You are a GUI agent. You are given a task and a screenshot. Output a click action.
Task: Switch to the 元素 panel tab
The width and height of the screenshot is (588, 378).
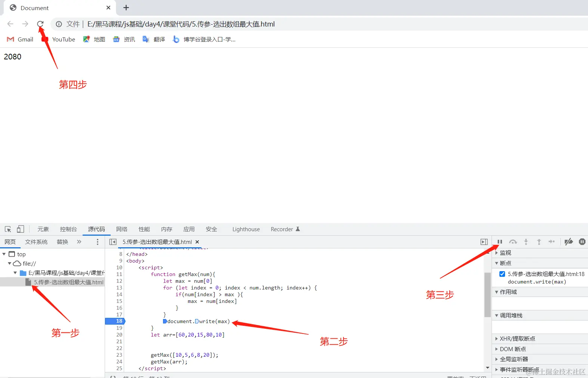[43, 229]
